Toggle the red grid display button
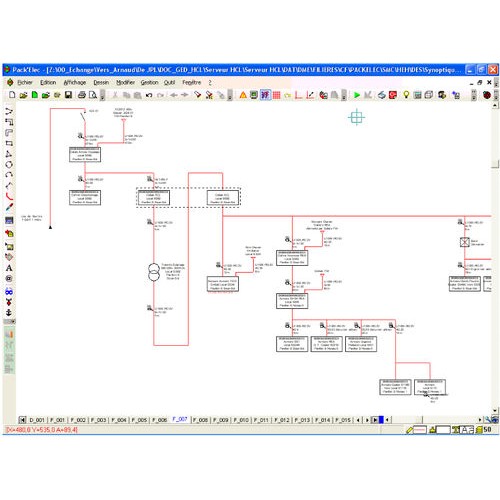Viewport: 500px width, 500px height. (276, 95)
